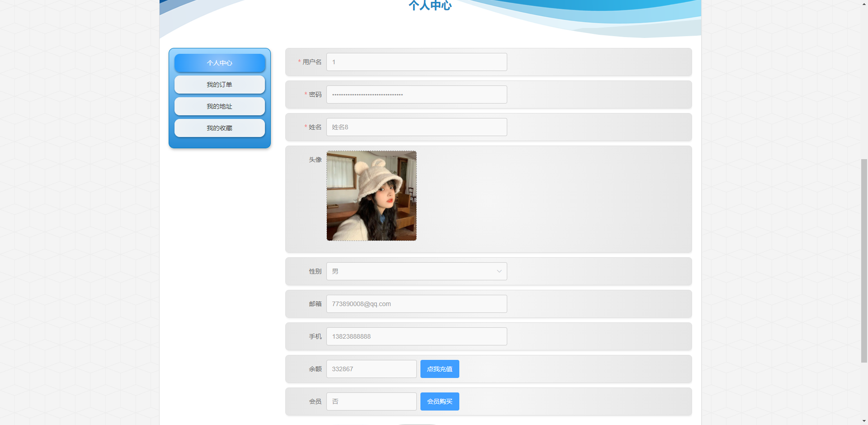
Task: Click the chevron arrow in 性别 select
Action: 499,271
